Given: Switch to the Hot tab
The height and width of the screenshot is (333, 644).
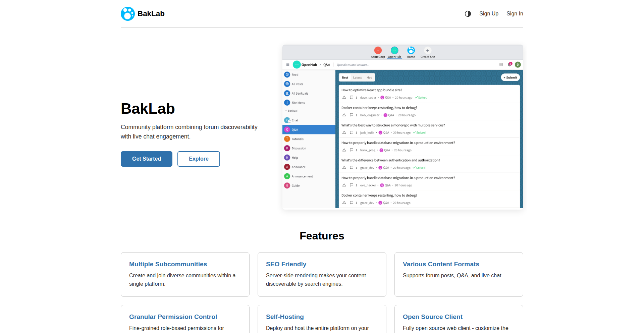Looking at the screenshot, I should pos(369,77).
